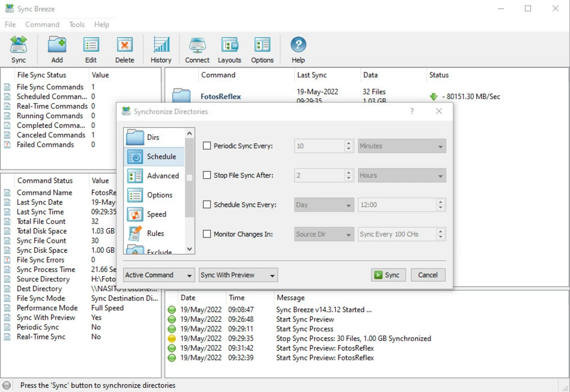Open the Options page in the dialog sidebar
The image size is (570, 392).
coord(154,195)
